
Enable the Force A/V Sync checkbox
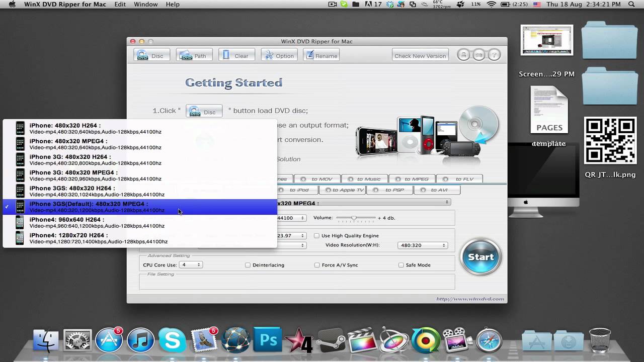click(317, 265)
